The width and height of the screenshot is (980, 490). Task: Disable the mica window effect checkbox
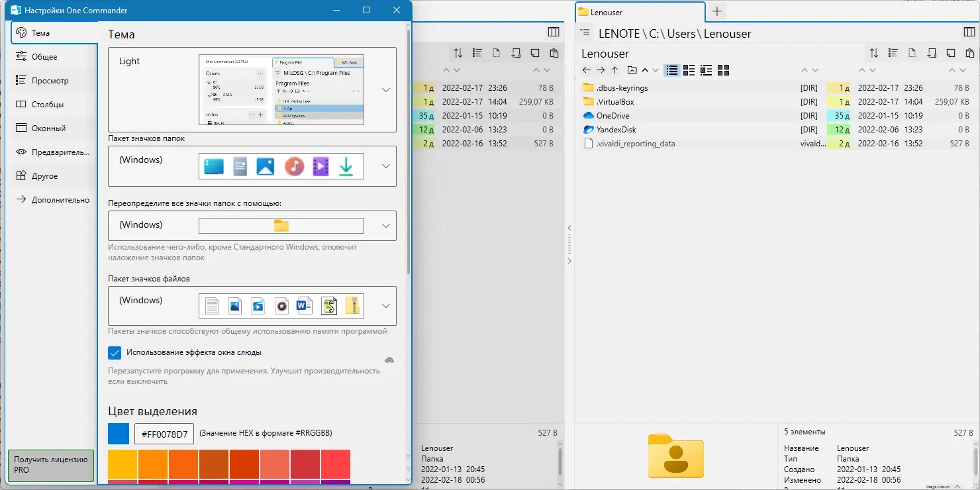point(115,353)
